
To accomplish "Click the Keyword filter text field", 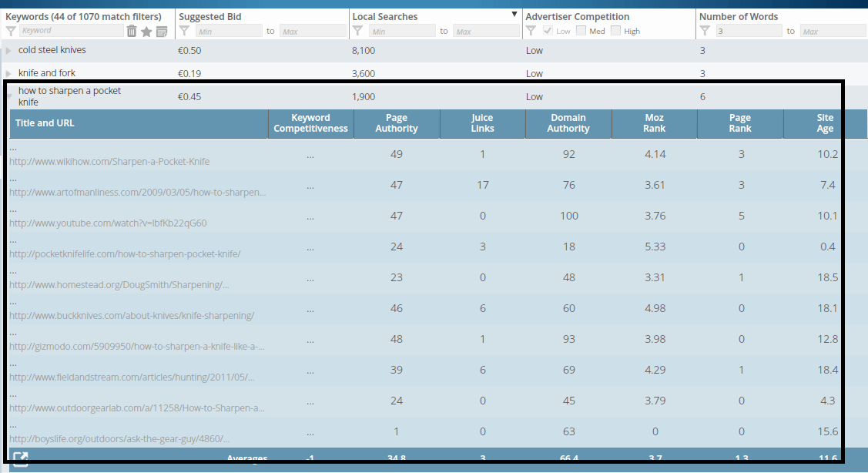I will [71, 31].
